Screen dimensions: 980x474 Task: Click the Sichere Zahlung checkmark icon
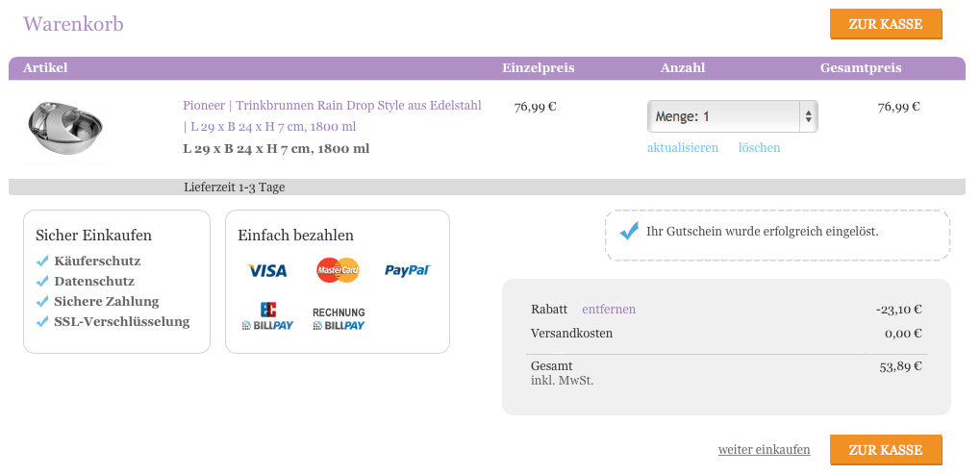[x=42, y=302]
